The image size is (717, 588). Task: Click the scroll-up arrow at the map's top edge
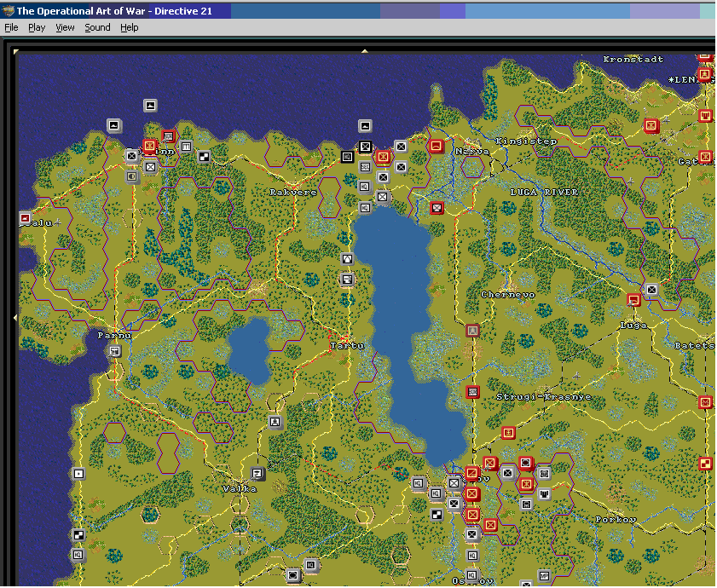[364, 51]
